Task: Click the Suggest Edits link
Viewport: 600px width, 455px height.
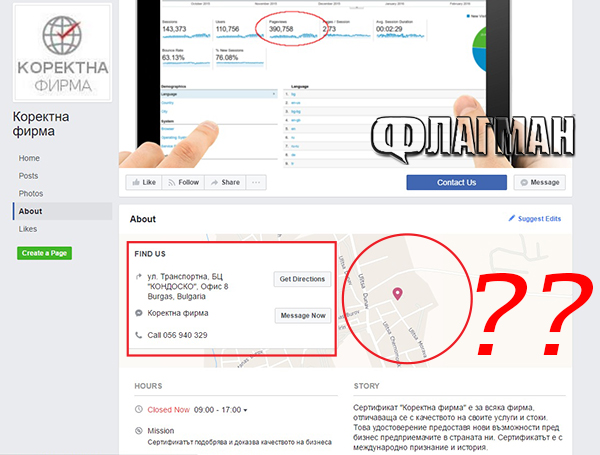Action: (x=539, y=219)
